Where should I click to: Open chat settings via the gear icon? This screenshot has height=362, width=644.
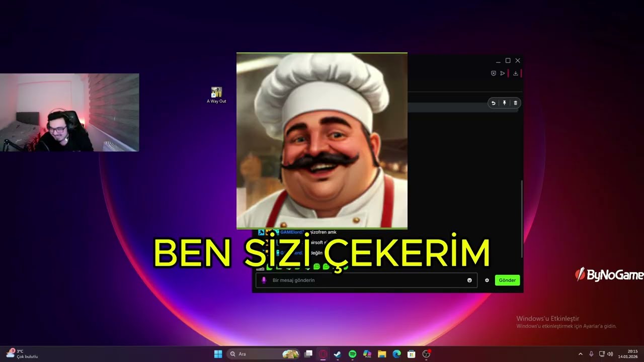[x=487, y=280]
